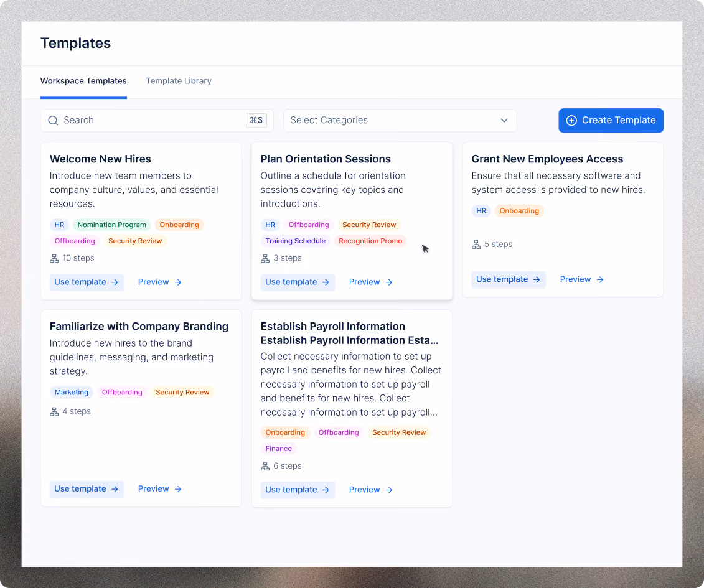Click the Marketing tag on Company Branding card
This screenshot has width=704, height=588.
click(x=72, y=392)
